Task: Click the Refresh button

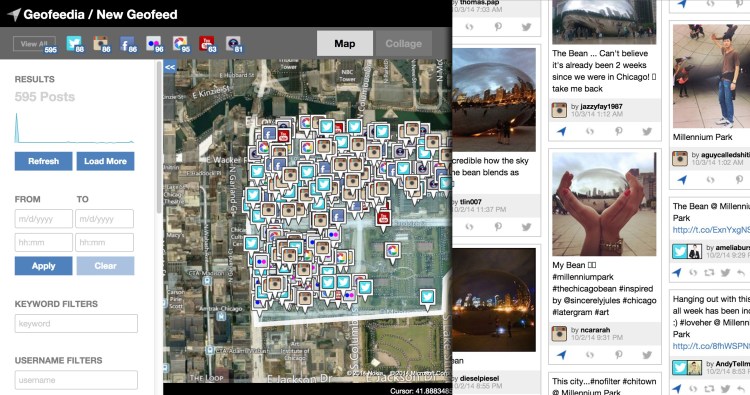Action: pyautogui.click(x=44, y=161)
